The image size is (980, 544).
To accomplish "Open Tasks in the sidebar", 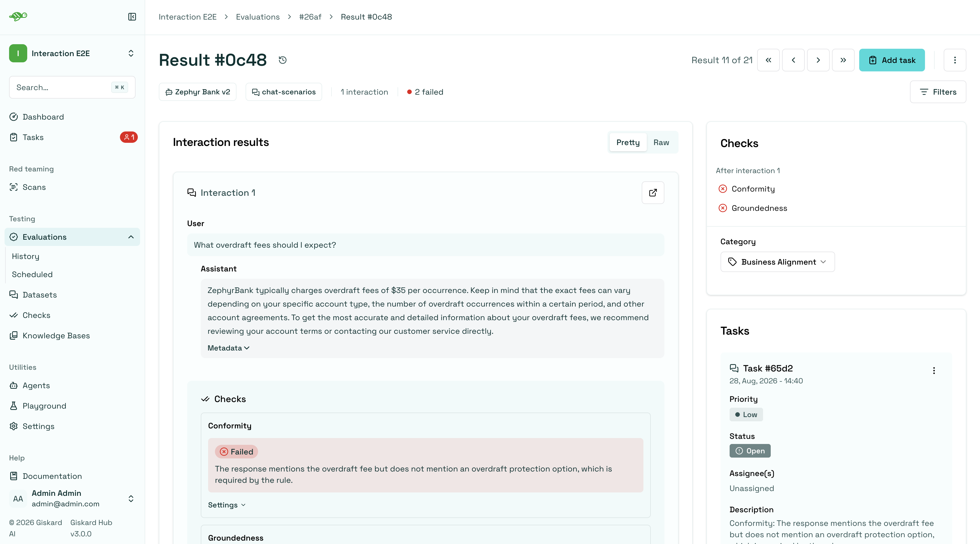I will coord(33,137).
